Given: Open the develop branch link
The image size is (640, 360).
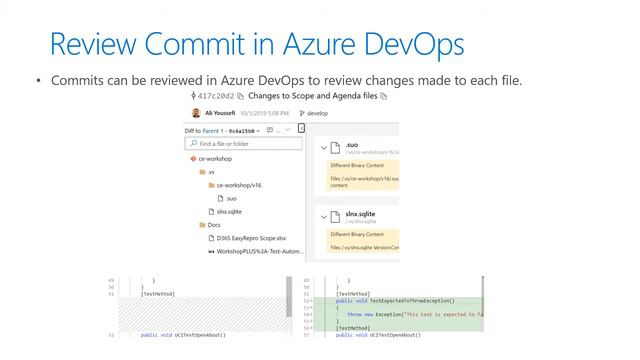Looking at the screenshot, I should coord(317,113).
